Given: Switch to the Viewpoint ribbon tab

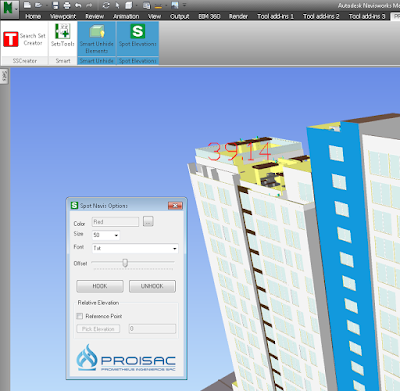Looking at the screenshot, I should pyautogui.click(x=63, y=16).
